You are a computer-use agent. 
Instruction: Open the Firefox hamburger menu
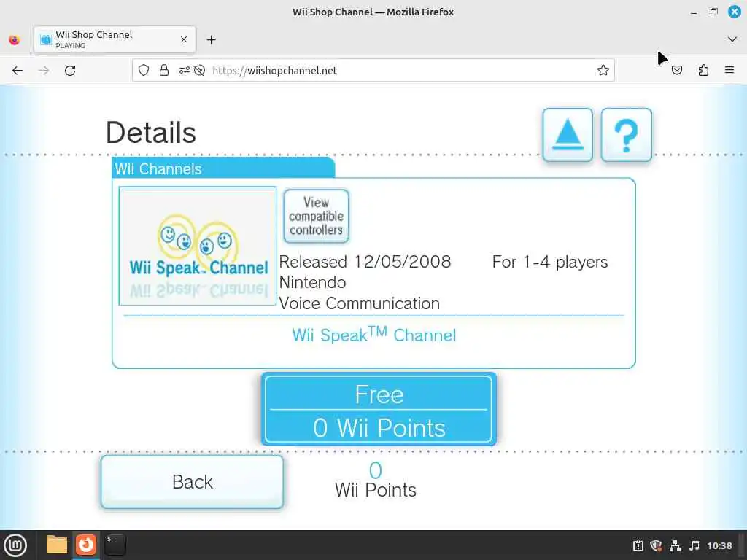pos(729,71)
